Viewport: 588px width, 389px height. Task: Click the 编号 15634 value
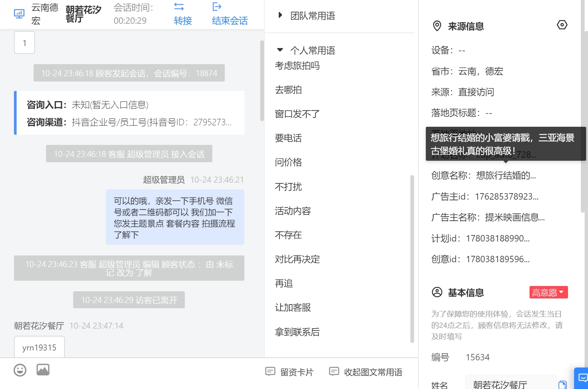(x=477, y=357)
